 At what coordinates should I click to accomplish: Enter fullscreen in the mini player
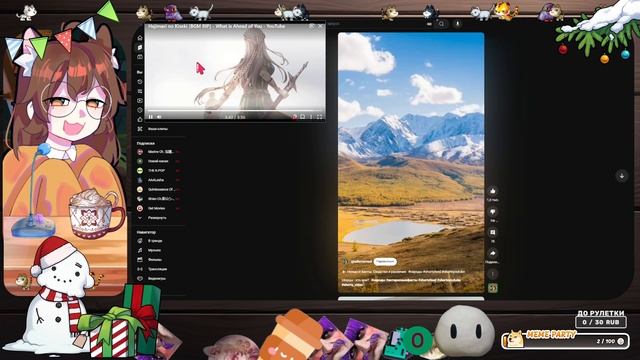[x=320, y=117]
